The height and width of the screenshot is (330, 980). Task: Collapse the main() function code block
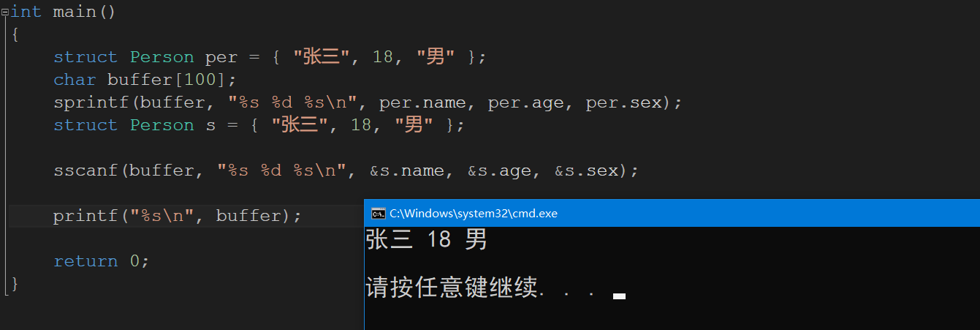pos(4,12)
